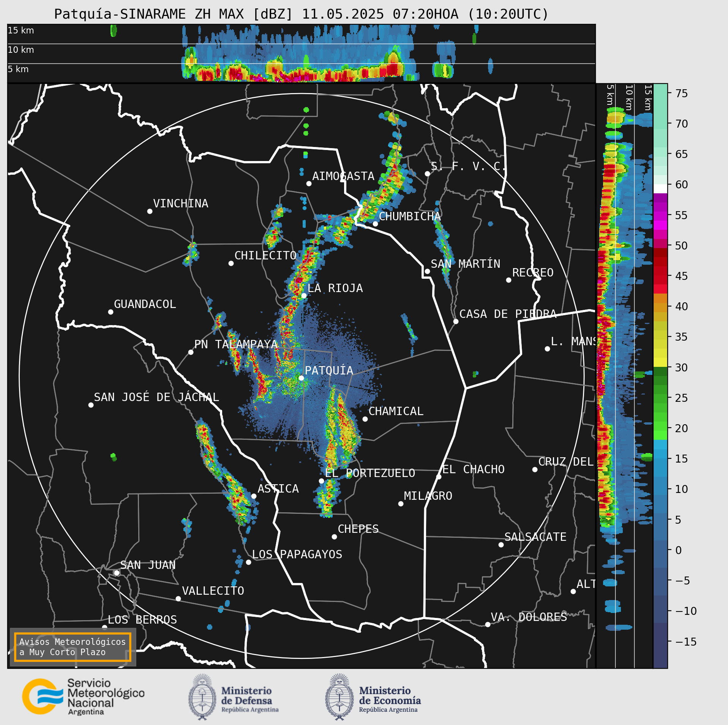Image resolution: width=728 pixels, height=725 pixels.
Task: Click the PN TALAMPAYA marker dot
Action: click(x=191, y=352)
